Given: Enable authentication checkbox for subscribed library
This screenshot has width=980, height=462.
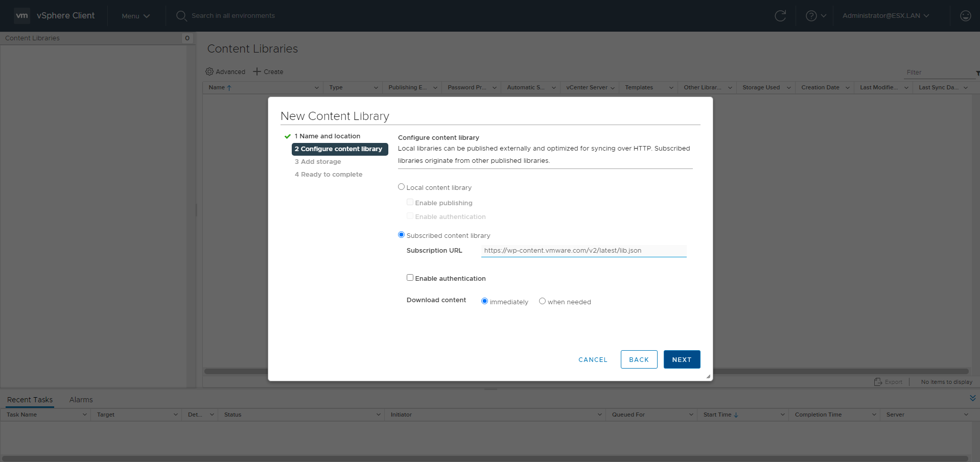Looking at the screenshot, I should (x=410, y=278).
